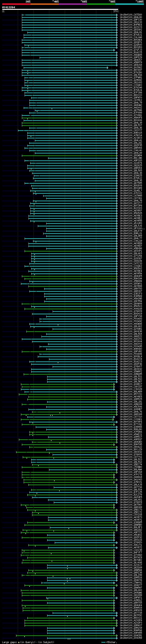This screenshot has height=644, width=146.
Task: Click the red 20% identity color bar
Action: coord(16,4)
